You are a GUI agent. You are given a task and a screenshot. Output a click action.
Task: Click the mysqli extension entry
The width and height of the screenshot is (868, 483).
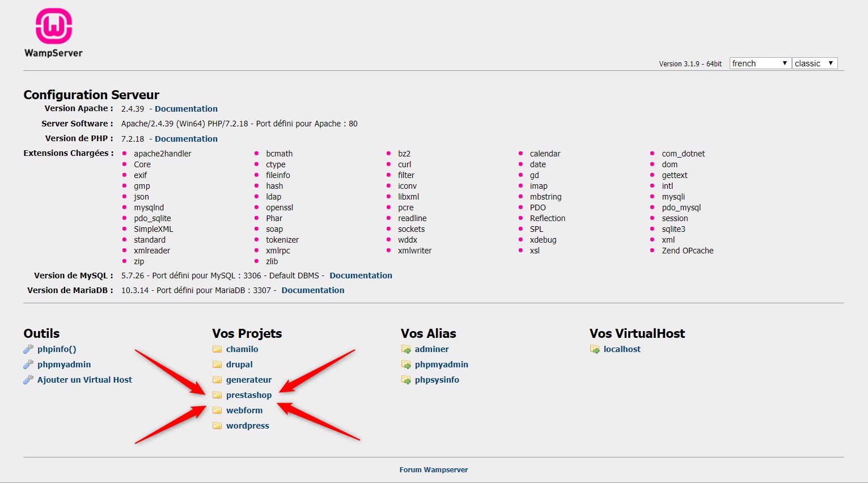pyautogui.click(x=674, y=197)
